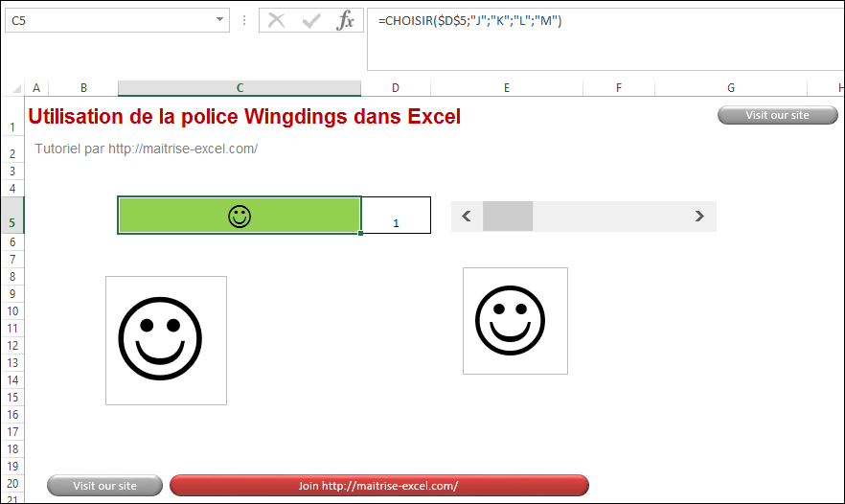The image size is (845, 504).
Task: Select row 1 header
Action: click(12, 117)
